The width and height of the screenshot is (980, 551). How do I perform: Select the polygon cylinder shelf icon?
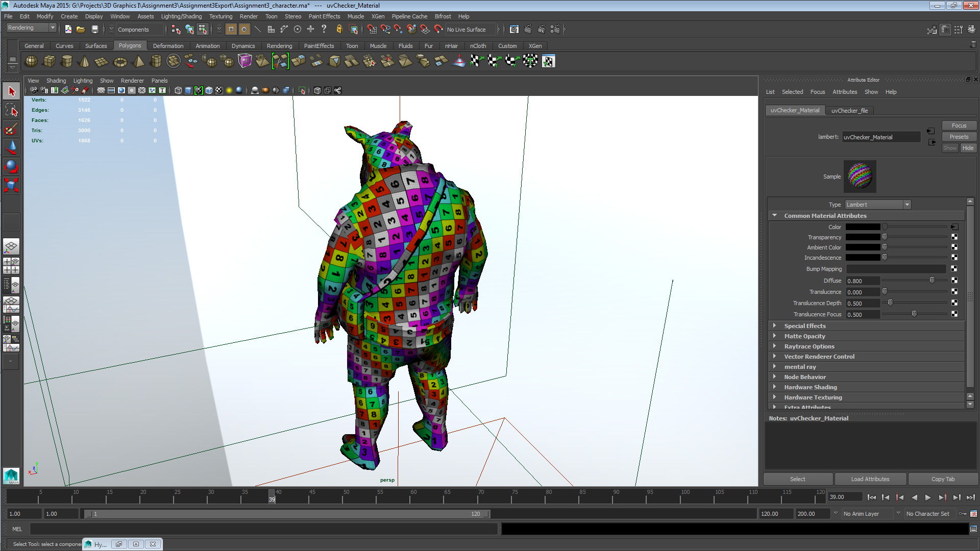coord(67,61)
